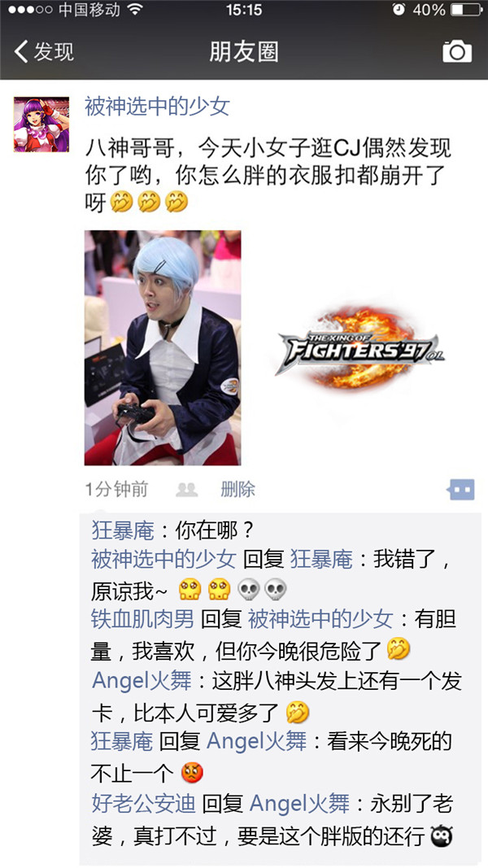The width and height of the screenshot is (488, 868).
Task: Tap the 1分钟前 timestamp
Action: click(x=116, y=490)
